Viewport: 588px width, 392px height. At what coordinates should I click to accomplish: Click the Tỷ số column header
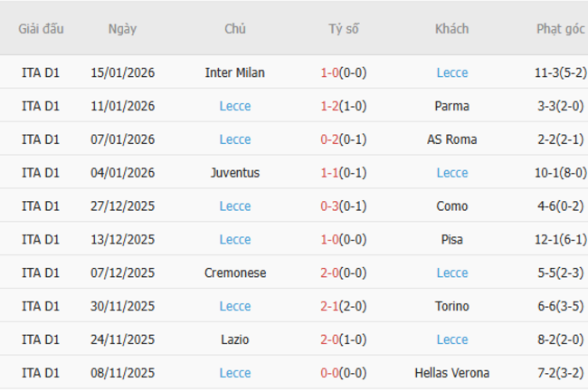tap(344, 29)
